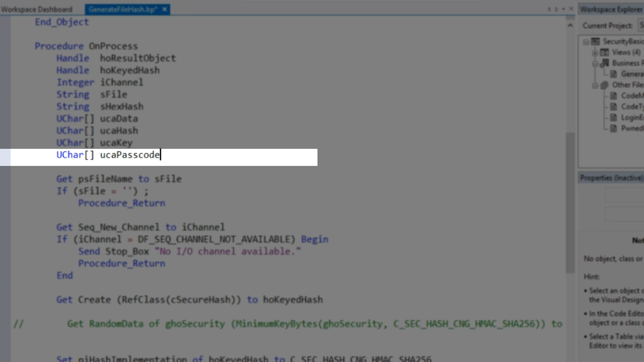
Task: Select the GenerateFileHash.bp tab
Action: click(123, 9)
